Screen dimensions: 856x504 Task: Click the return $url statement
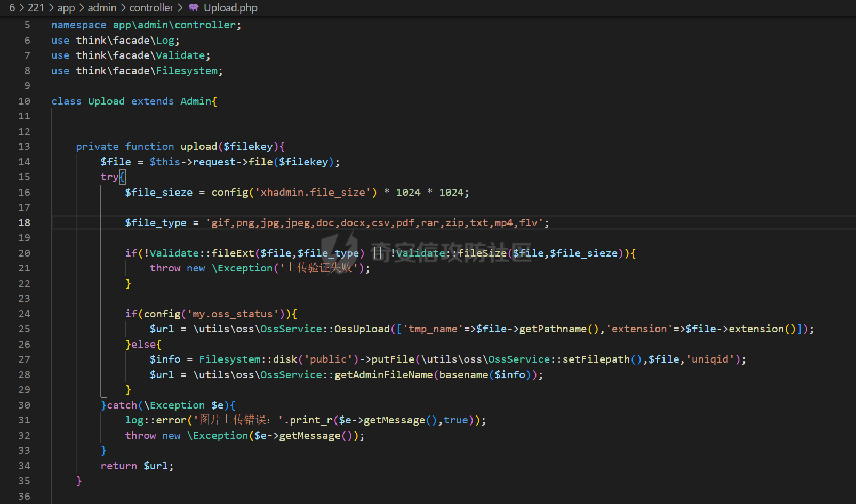point(137,466)
